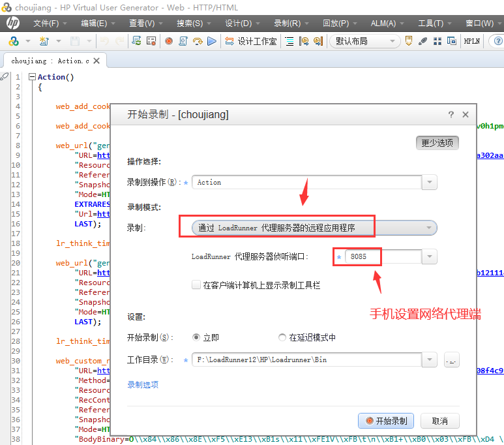Click the go-to-next snapshot clock icon
This screenshot has width=504, height=445.
318,41
